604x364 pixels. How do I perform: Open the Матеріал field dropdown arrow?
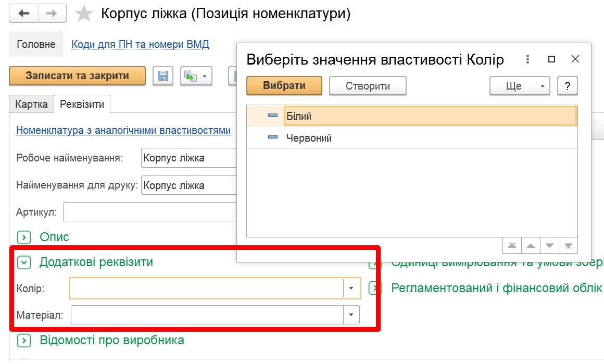click(x=351, y=315)
